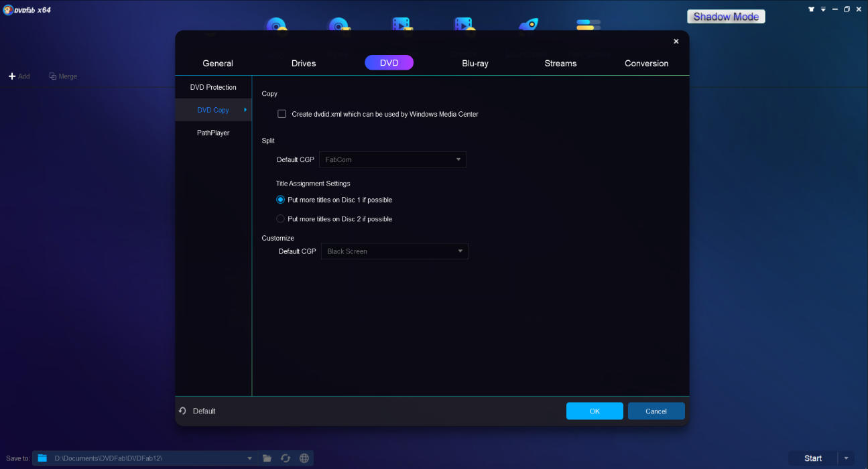Click the Save to: label

18,458
